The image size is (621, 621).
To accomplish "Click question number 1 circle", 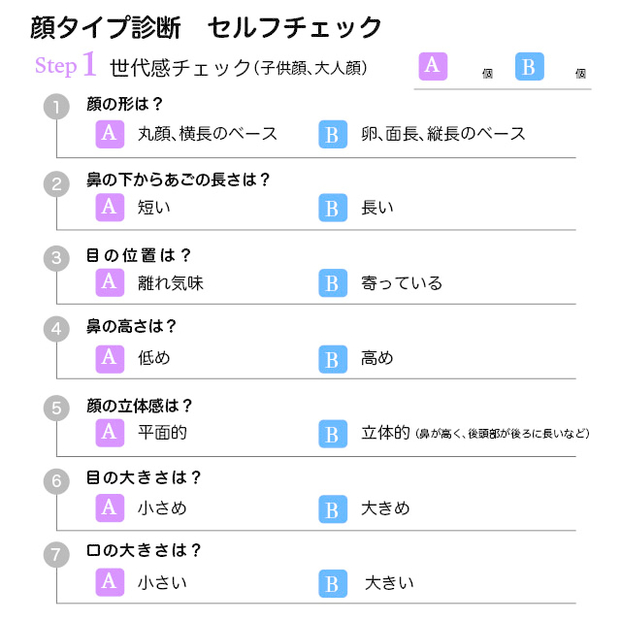I will tap(56, 107).
